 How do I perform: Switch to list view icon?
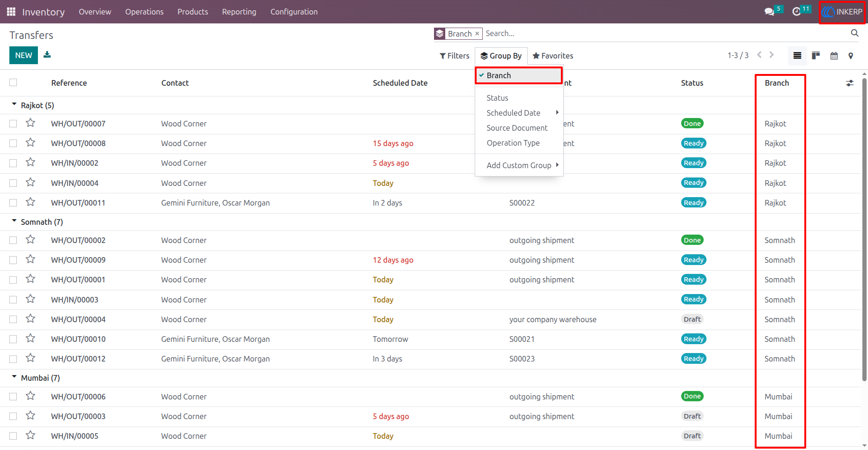797,56
